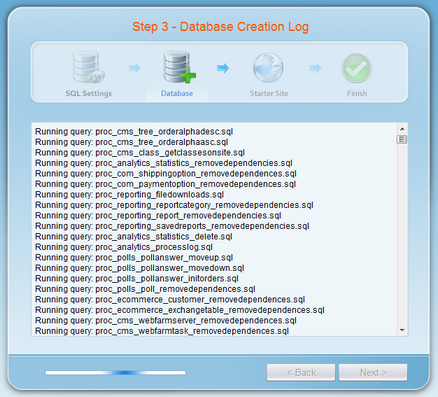The image size is (438, 397).
Task: Click proc_com_shippingoption_removedependences.sql log line
Action: click(x=166, y=174)
